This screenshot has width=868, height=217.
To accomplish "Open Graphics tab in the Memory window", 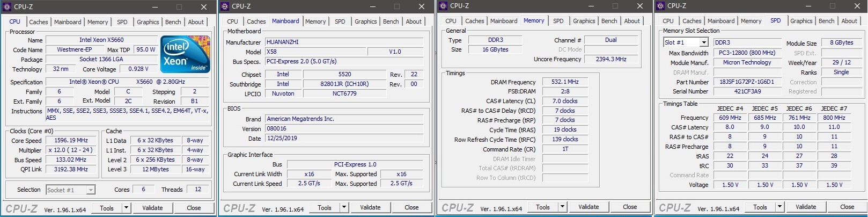I will click(584, 21).
